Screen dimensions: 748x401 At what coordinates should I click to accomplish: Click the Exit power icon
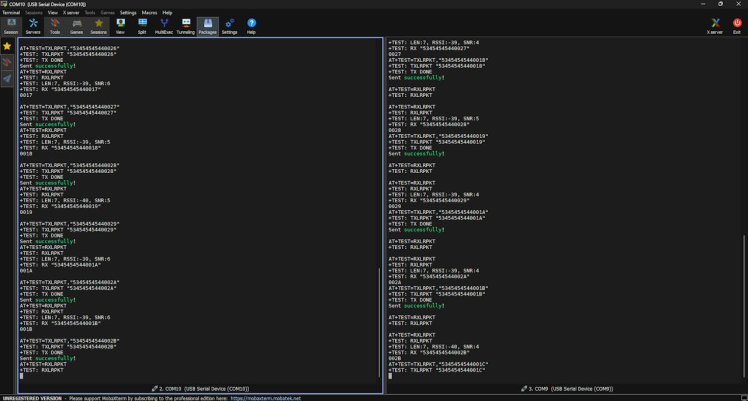[737, 25]
